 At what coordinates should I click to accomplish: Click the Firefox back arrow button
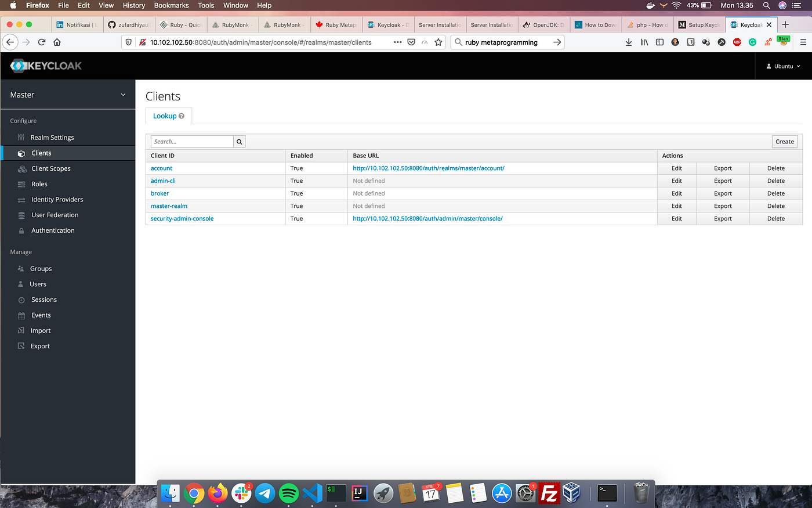10,42
